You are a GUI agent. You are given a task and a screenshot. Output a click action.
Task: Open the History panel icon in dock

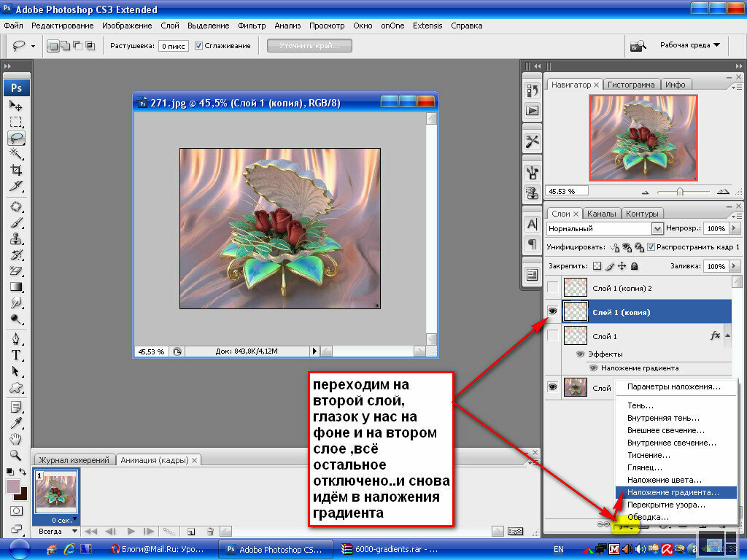[532, 90]
